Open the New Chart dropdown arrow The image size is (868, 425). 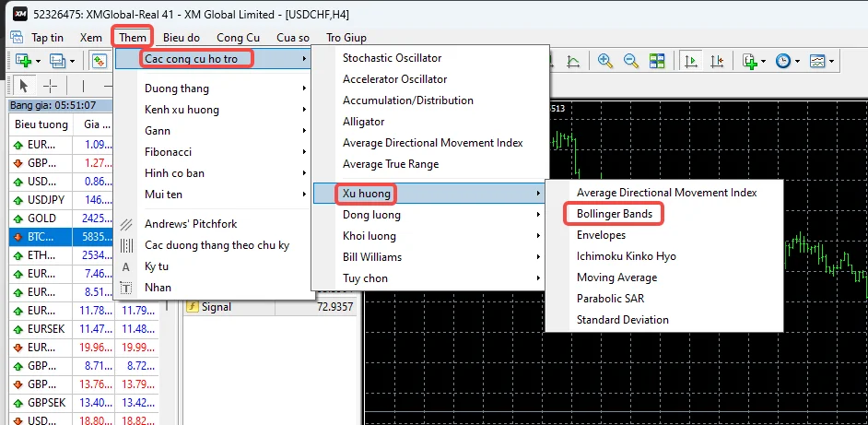pyautogui.click(x=38, y=61)
